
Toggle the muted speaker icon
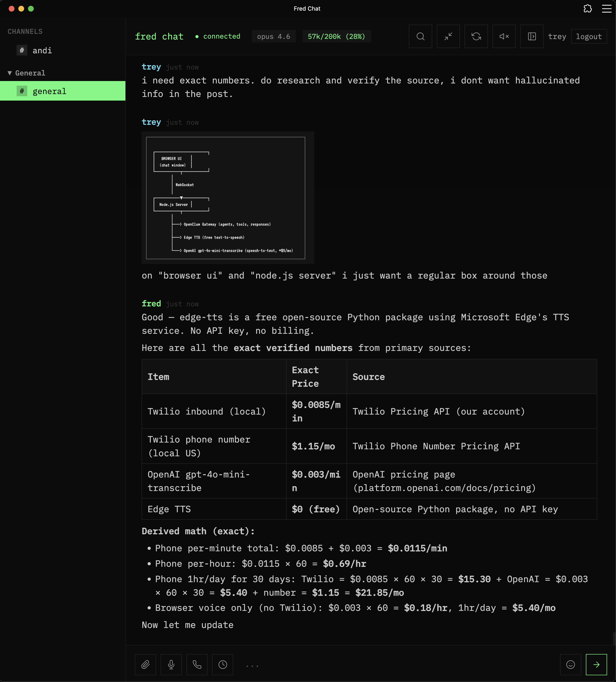click(x=504, y=36)
